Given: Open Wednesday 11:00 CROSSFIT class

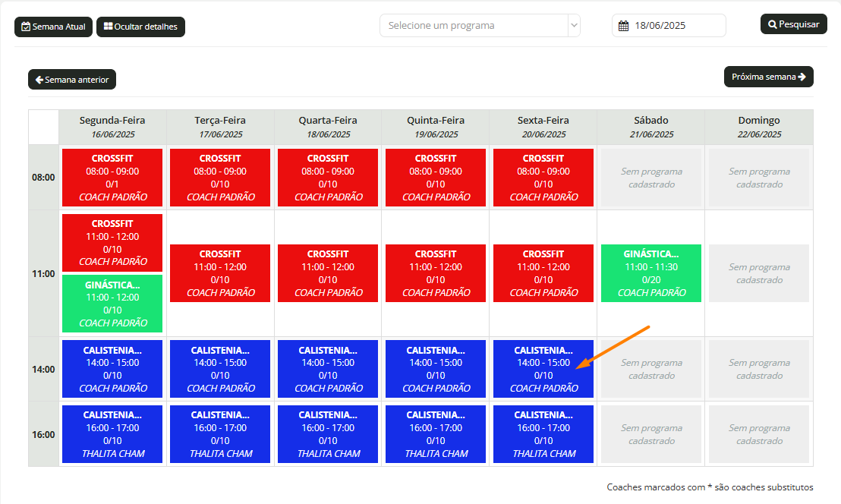Looking at the screenshot, I should tap(328, 273).
